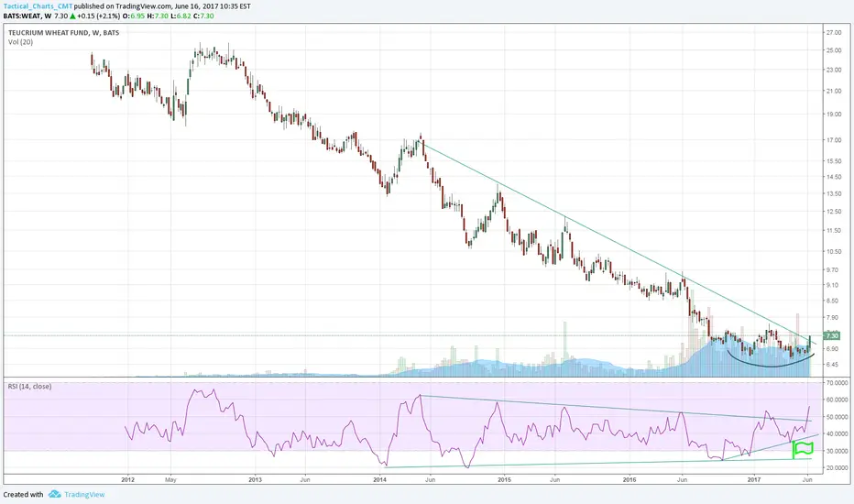The width and height of the screenshot is (854, 504).
Task: Click the 10.50 price axis label
Action: point(834,252)
